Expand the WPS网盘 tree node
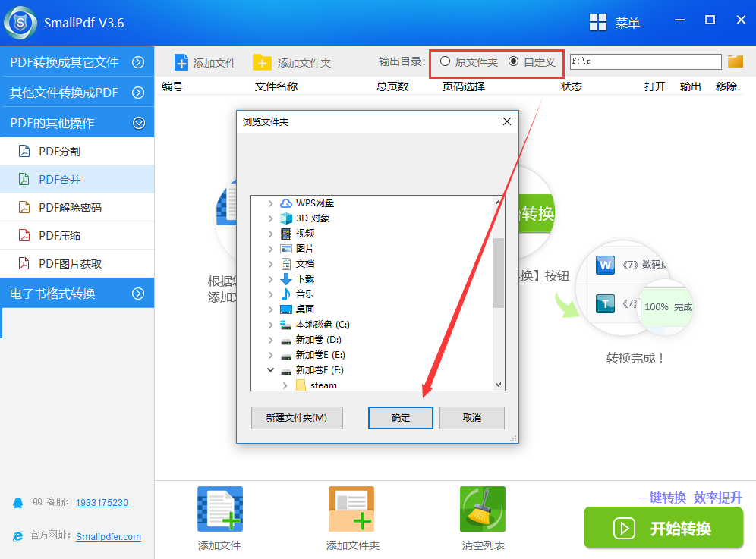 point(270,203)
